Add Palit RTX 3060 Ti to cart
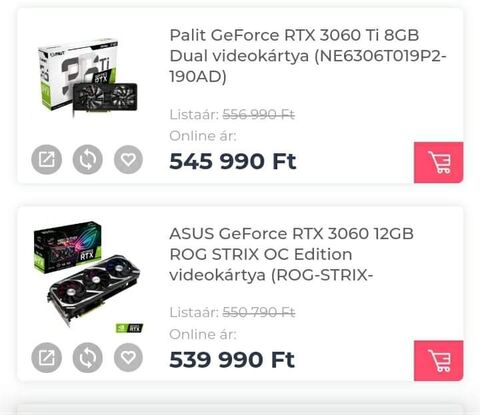This screenshot has height=415, width=480. coord(439,162)
